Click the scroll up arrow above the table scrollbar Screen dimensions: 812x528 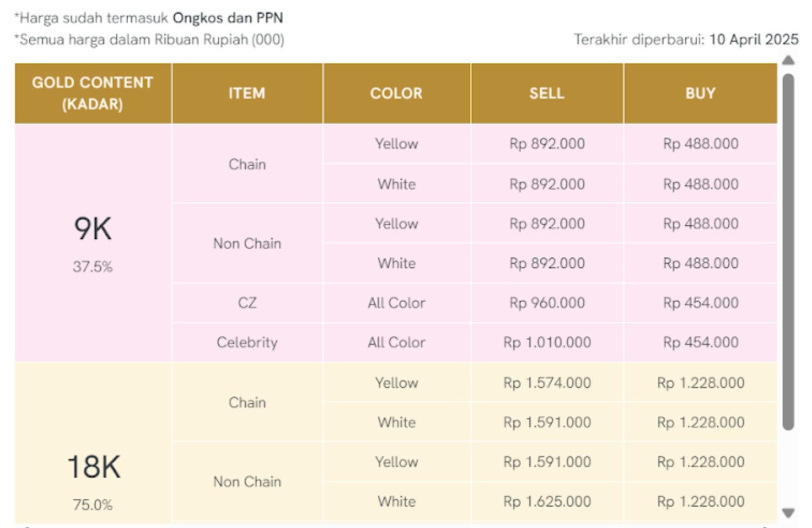[x=789, y=60]
